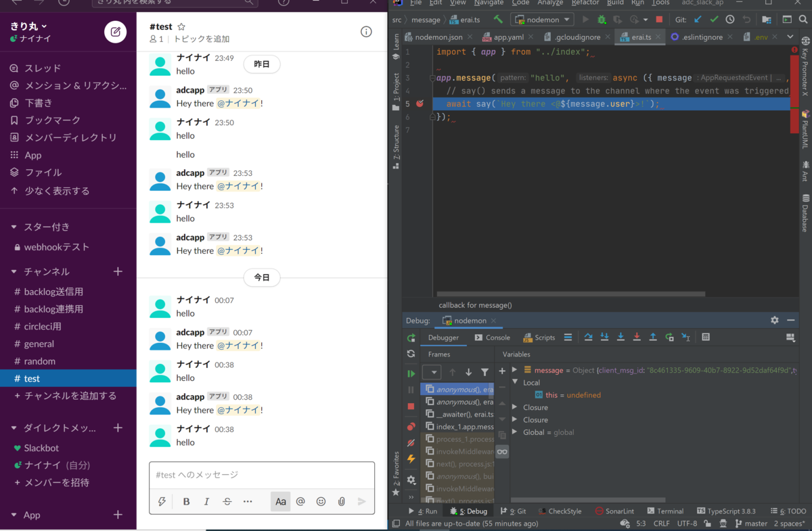Collapse the Local node in Variables

[x=514, y=382]
